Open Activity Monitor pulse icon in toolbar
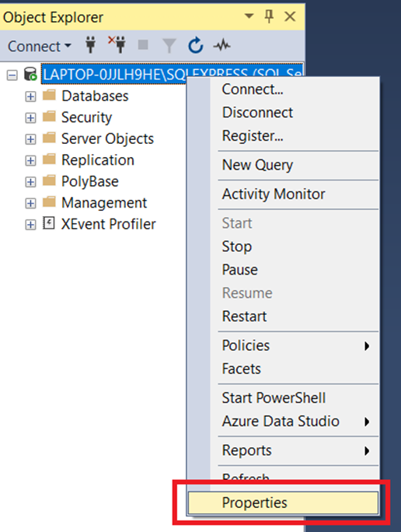 222,45
